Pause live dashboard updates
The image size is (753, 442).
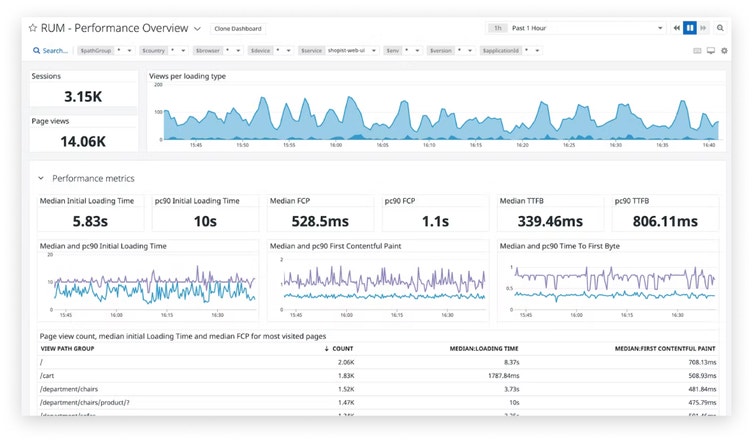[x=690, y=29]
